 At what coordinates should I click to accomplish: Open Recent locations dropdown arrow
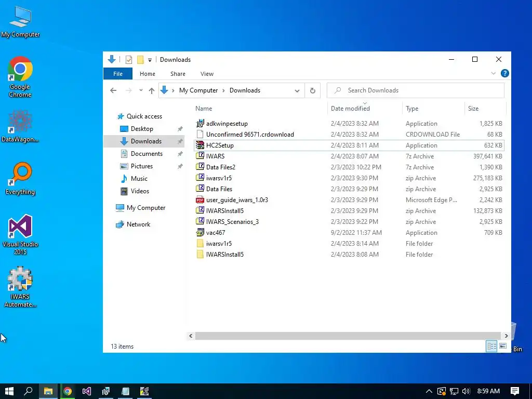tap(141, 90)
